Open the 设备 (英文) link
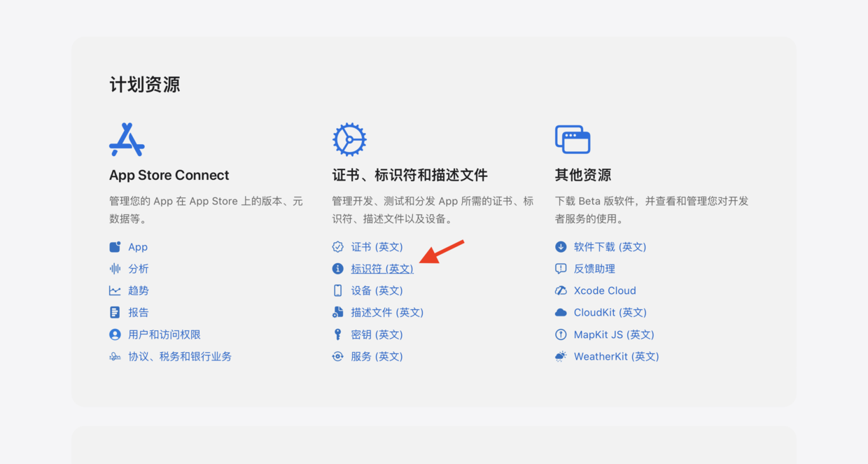 click(x=377, y=290)
